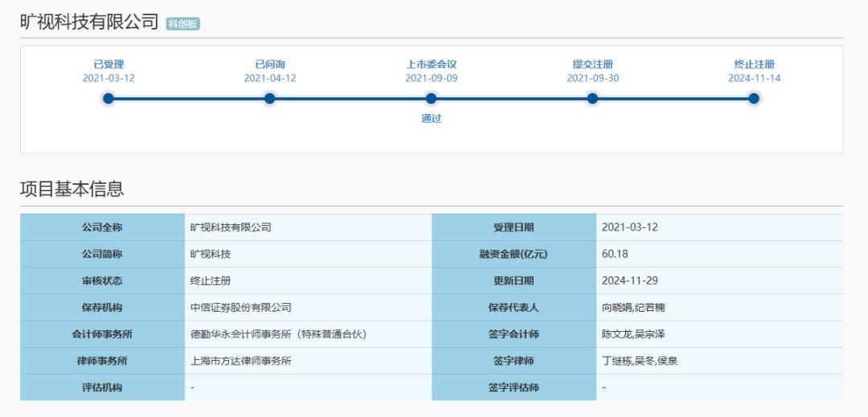Click the 旷视科技有限公司 page heading
Screen dimensions: 868x417
click(90, 22)
